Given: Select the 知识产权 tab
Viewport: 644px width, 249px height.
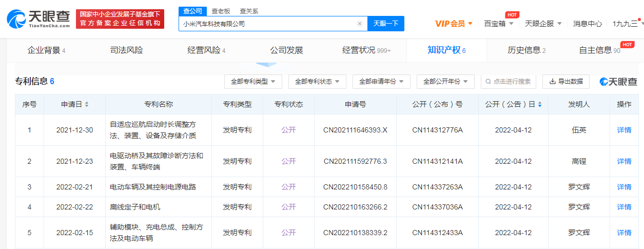Looking at the screenshot, I should coord(446,50).
